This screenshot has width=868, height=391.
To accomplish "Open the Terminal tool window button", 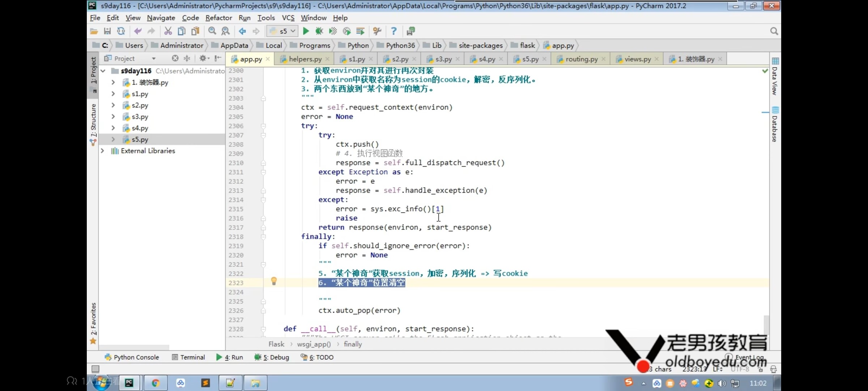I will [x=188, y=357].
